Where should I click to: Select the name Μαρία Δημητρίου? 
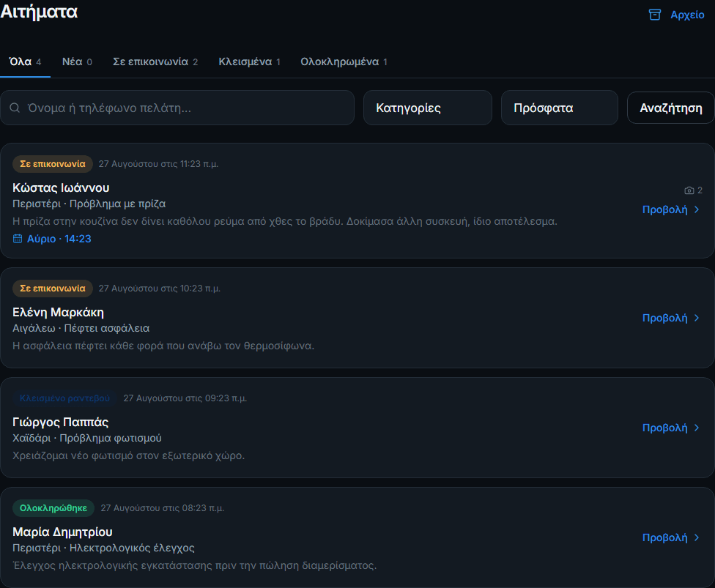[x=62, y=532]
